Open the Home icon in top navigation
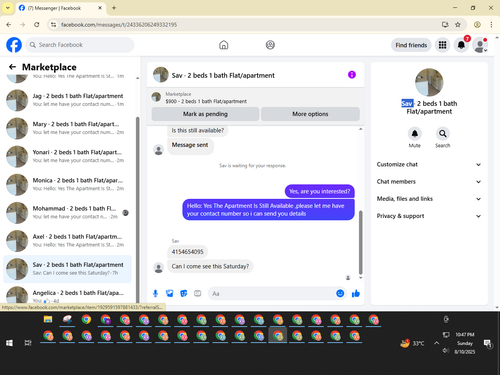 224,45
